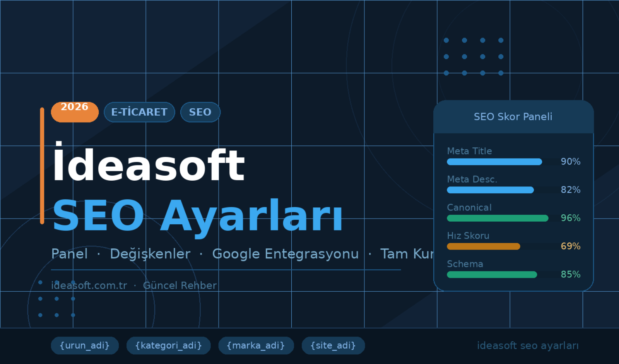Select the 85% Schema value
Screen dimensions: 619x364
click(x=571, y=275)
